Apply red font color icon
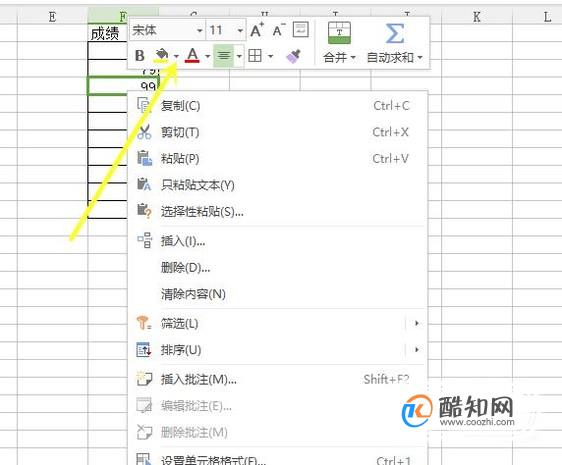The width and height of the screenshot is (562, 465). [192, 56]
